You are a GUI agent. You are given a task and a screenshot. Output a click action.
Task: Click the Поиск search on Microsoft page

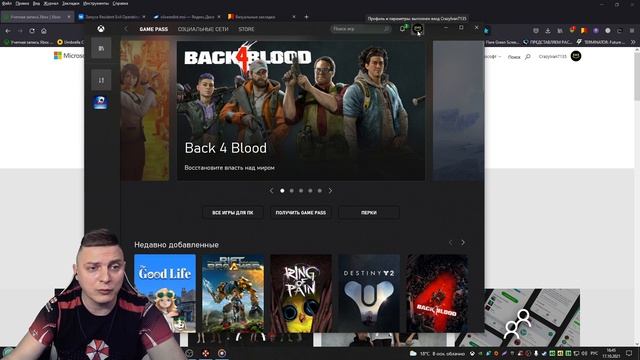point(519,57)
